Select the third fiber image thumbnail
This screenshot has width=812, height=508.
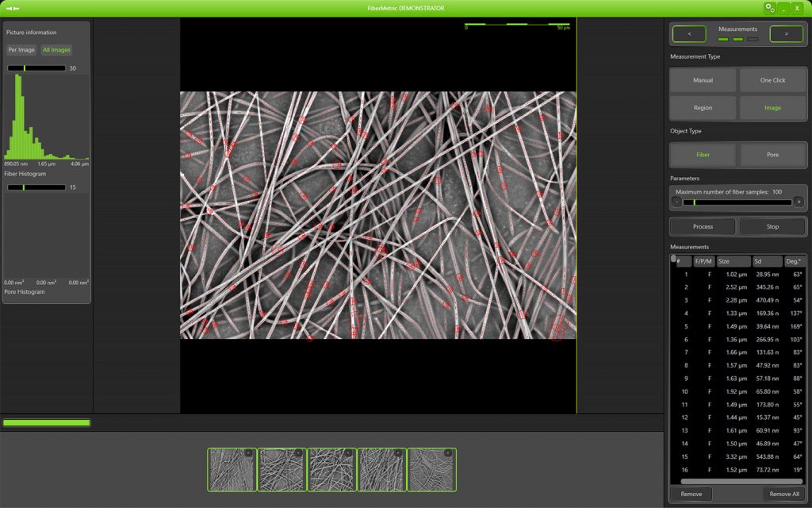[x=331, y=469]
